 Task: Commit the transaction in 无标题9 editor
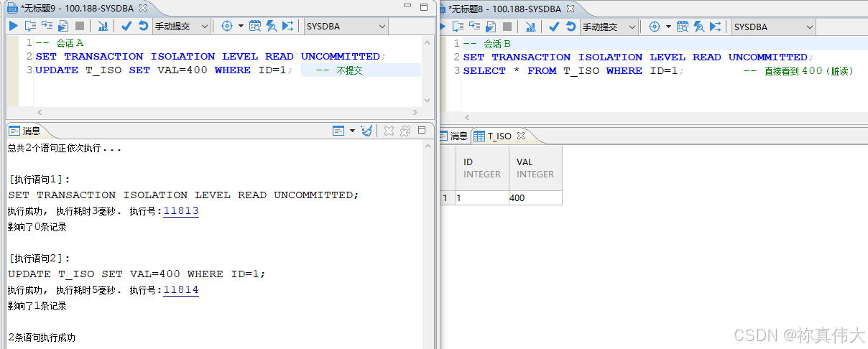click(x=126, y=27)
